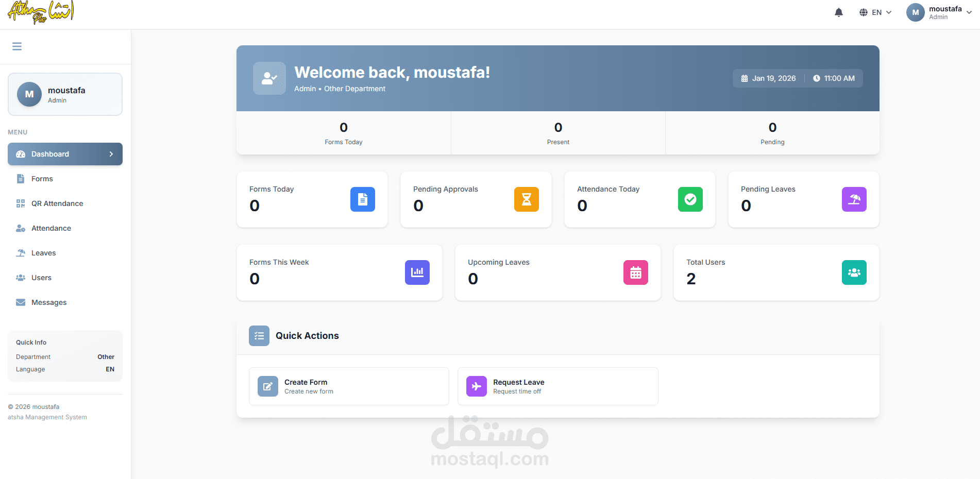Click the pink Upcoming Leaves calendar icon

636,272
